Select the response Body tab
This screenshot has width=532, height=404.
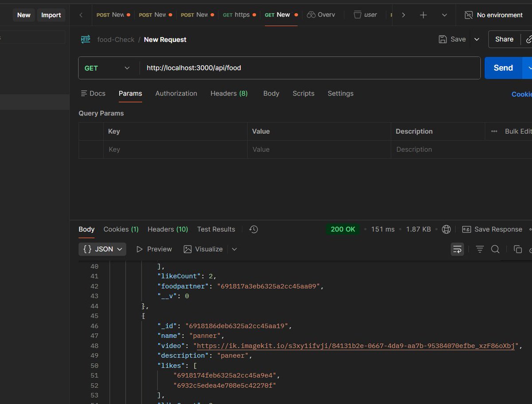(86, 229)
